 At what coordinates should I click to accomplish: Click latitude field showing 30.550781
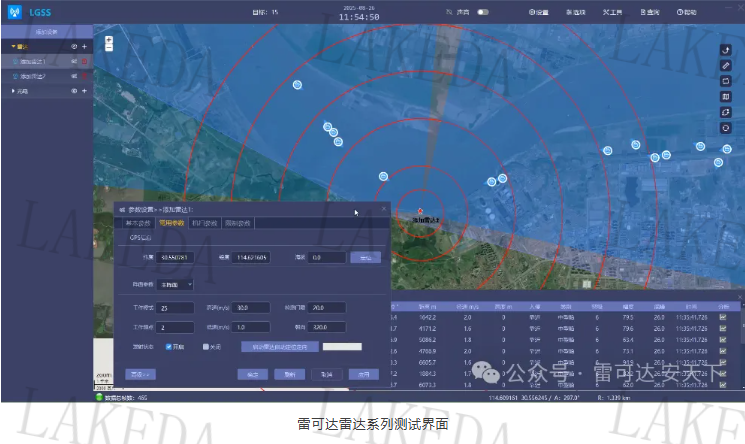click(x=175, y=257)
